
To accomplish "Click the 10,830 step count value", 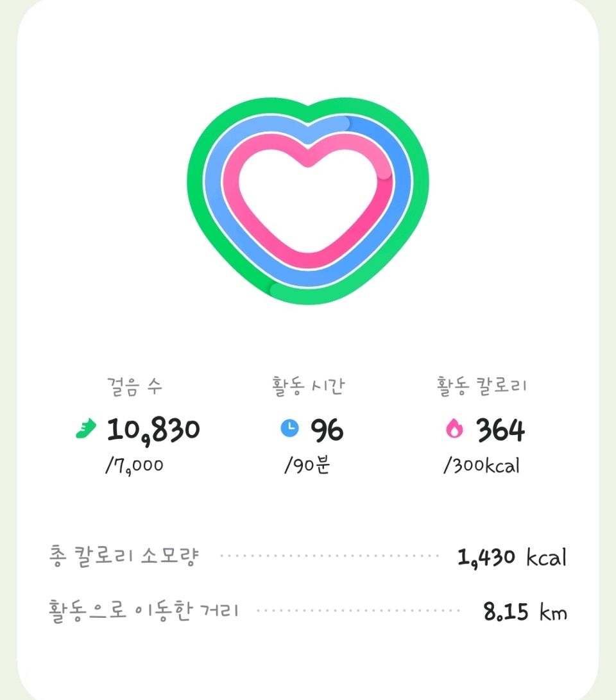I will (153, 431).
